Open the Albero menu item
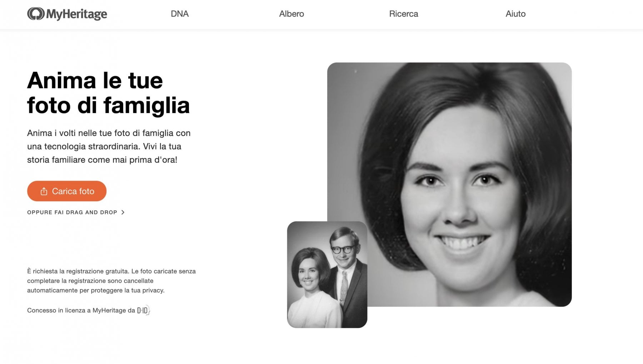The width and height of the screenshot is (643, 364). click(x=291, y=14)
